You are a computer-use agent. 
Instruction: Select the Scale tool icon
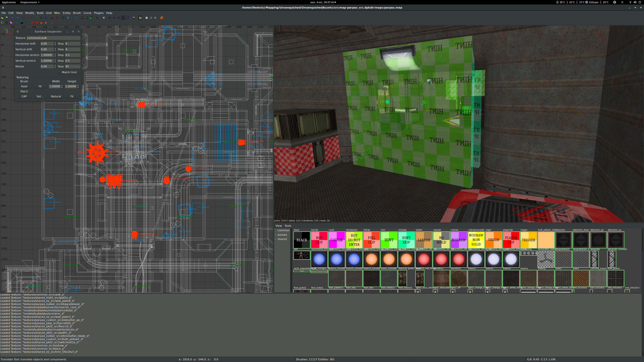[x=119, y=18]
